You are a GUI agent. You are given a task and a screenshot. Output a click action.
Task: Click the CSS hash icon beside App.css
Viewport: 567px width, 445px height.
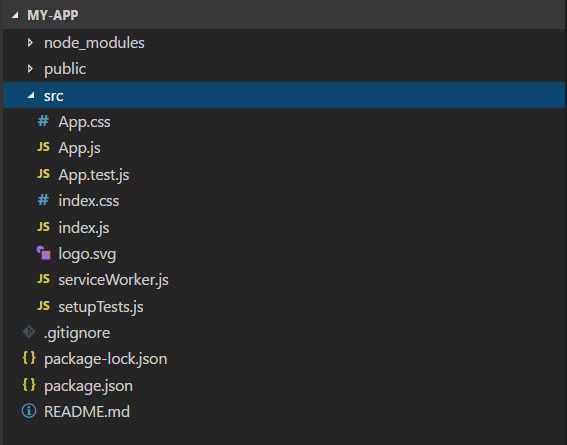(43, 121)
